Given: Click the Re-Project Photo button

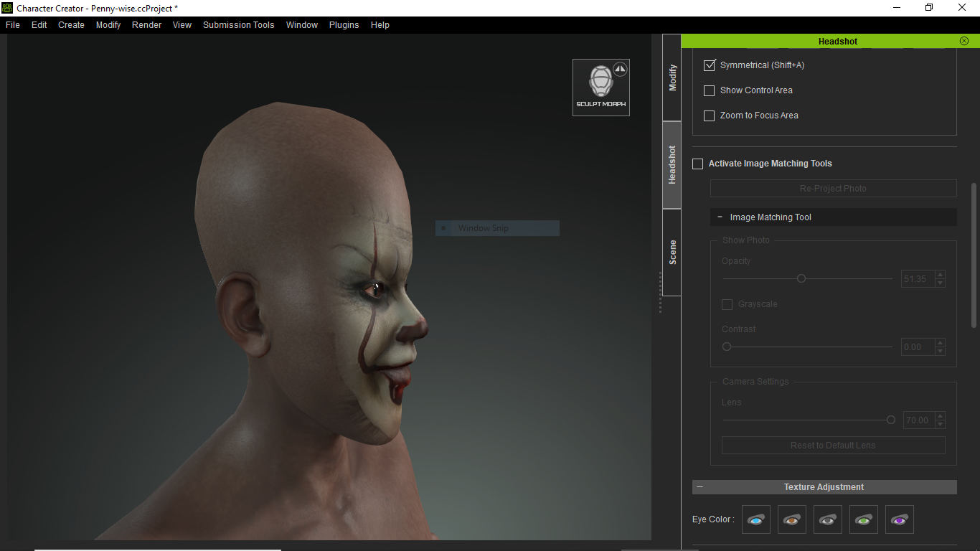Looking at the screenshot, I should pos(834,189).
